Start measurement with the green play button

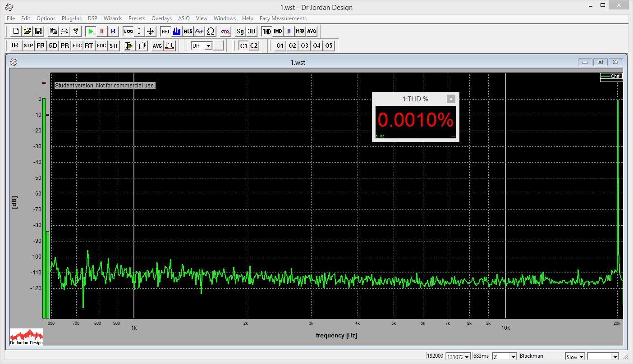(91, 31)
